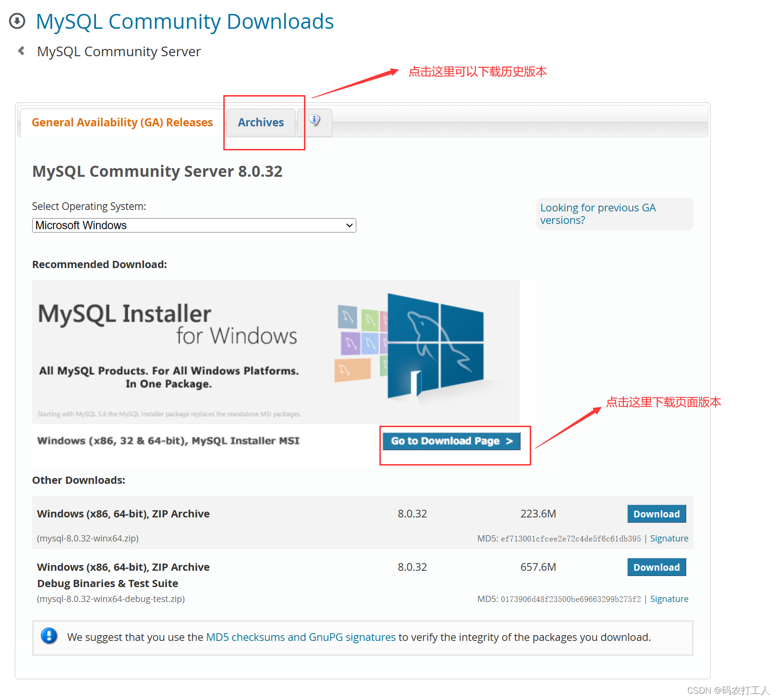Image resolution: width=777 pixels, height=700 pixels.
Task: Click the 223.6M file size cell
Action: click(x=538, y=514)
